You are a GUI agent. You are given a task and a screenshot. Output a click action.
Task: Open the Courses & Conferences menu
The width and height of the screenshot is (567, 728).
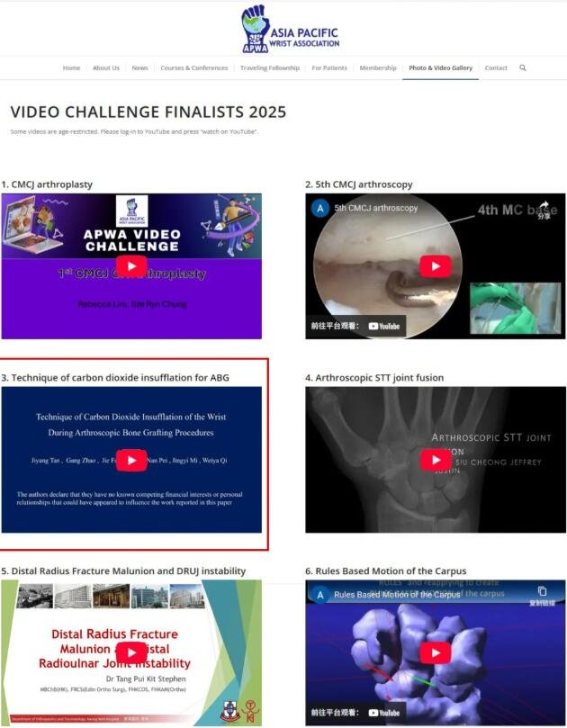(x=194, y=67)
